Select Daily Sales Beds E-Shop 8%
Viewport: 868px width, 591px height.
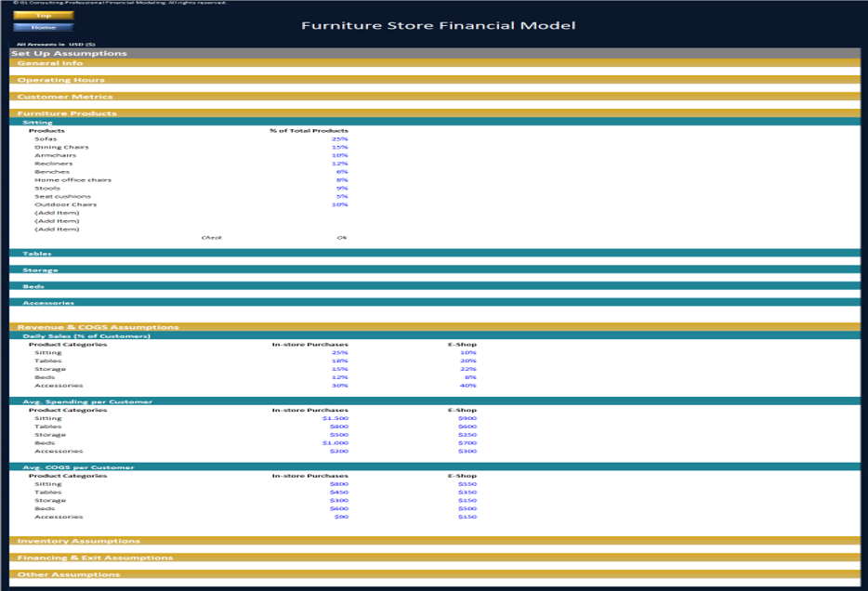(x=470, y=377)
